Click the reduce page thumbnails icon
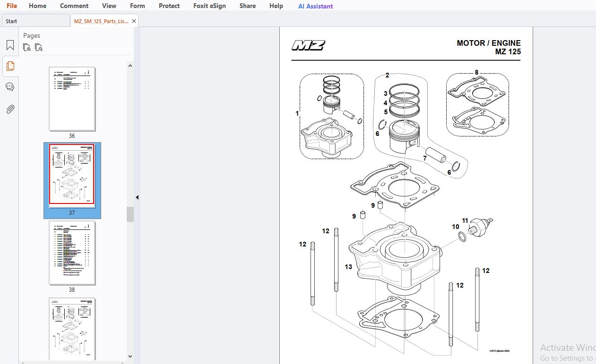The height and width of the screenshot is (364, 596). pyautogui.click(x=39, y=47)
